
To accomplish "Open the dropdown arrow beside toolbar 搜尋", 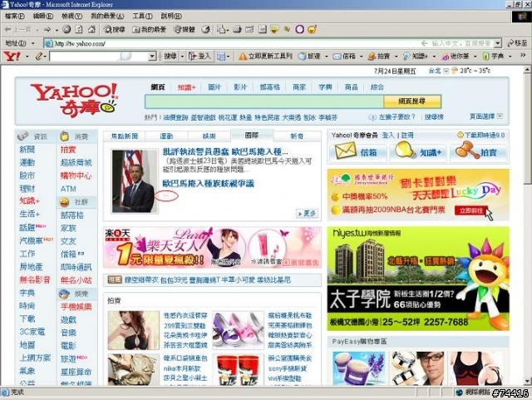I will (x=182, y=57).
